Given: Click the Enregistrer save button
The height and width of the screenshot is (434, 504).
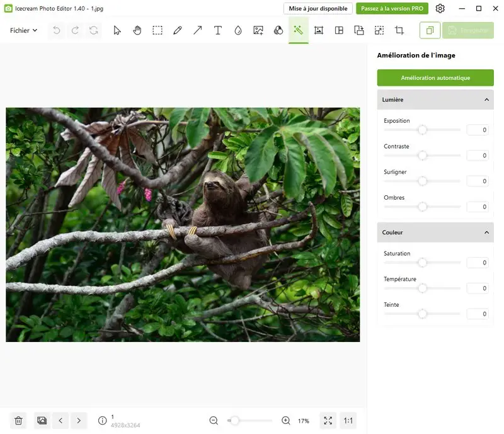Looking at the screenshot, I should click(468, 30).
